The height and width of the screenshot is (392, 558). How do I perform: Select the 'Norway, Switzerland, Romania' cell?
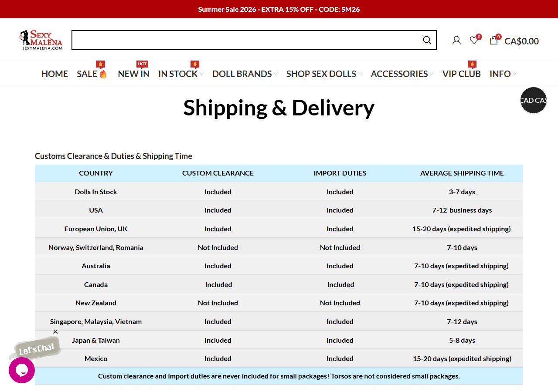click(96, 247)
